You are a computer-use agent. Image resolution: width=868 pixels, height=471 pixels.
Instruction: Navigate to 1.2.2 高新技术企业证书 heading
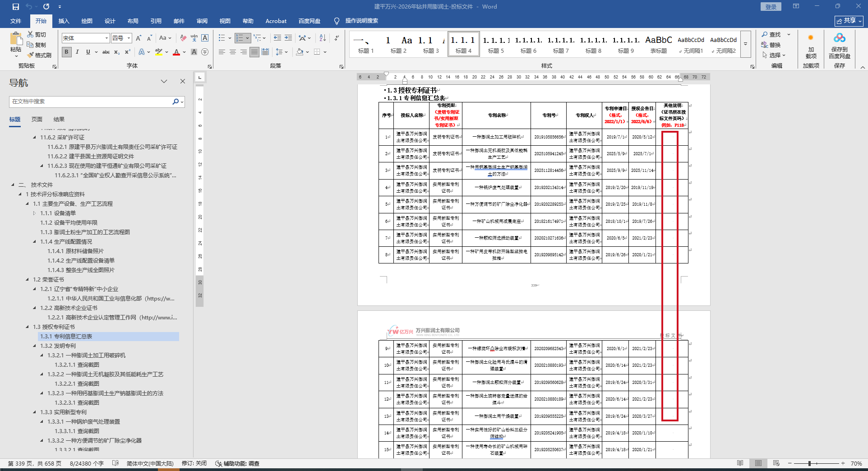point(69,308)
